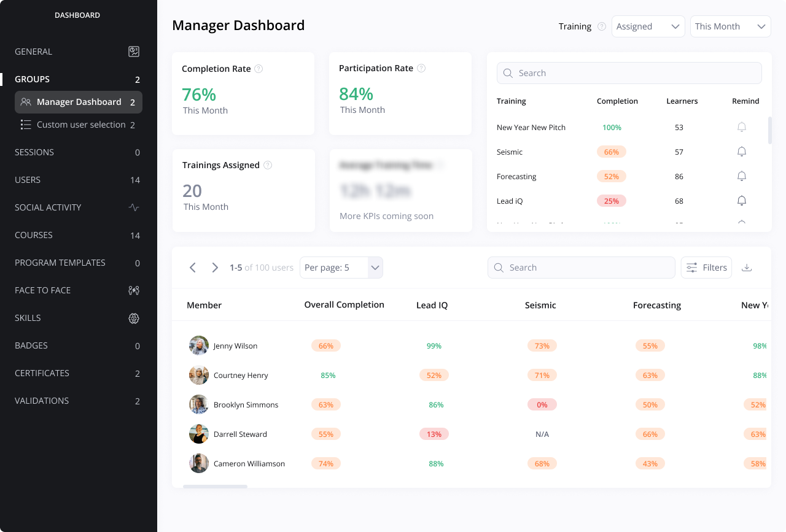This screenshot has width=786, height=532.
Task: Click Courtney Henry's avatar
Action: [199, 375]
